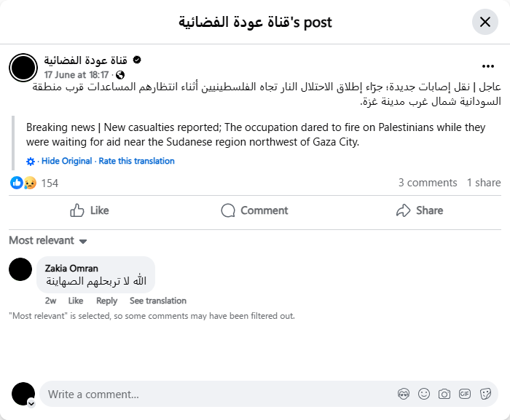
Task: Reply to Zakia Omran's comment
Action: (106, 301)
